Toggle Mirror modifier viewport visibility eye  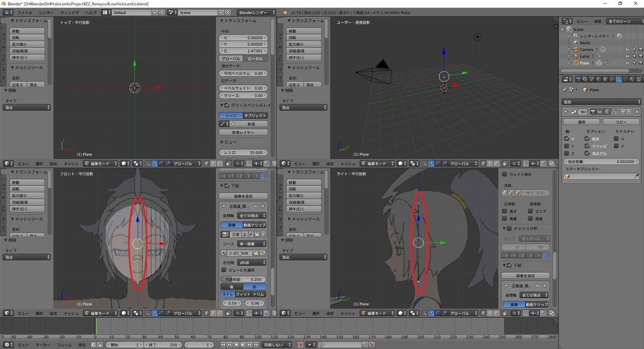point(599,112)
